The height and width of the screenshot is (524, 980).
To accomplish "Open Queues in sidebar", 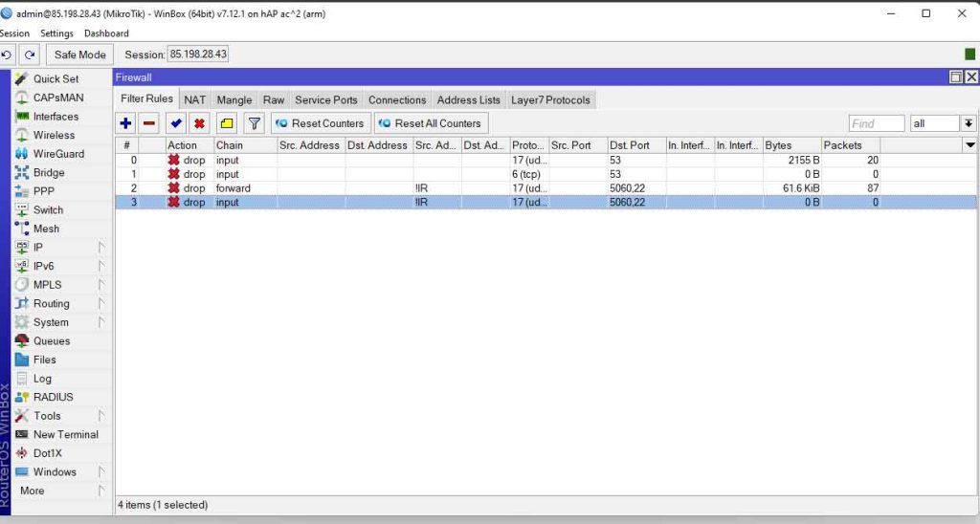I will coord(52,341).
